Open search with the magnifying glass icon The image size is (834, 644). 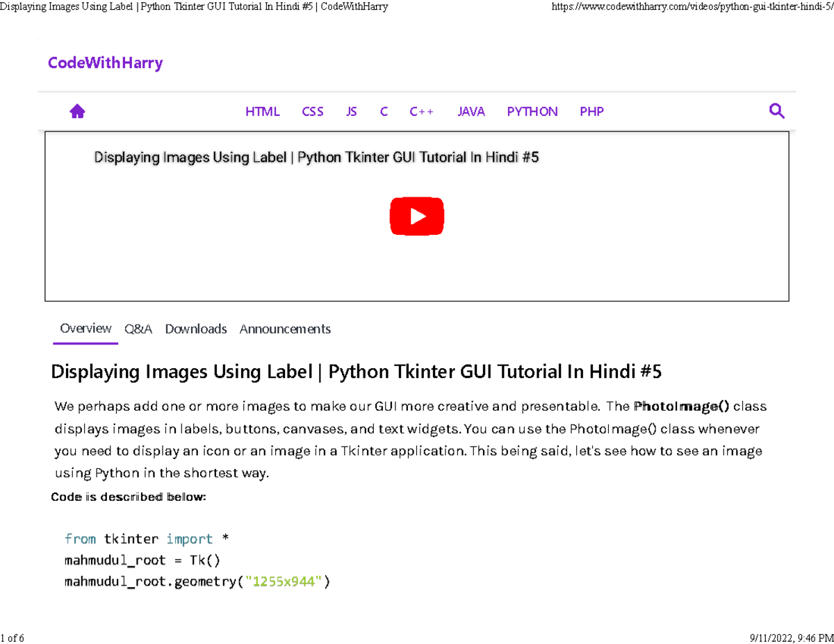coord(777,111)
